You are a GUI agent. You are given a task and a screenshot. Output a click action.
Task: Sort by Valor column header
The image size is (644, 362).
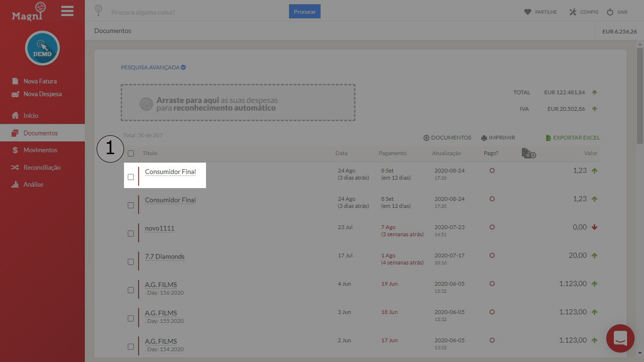(591, 153)
